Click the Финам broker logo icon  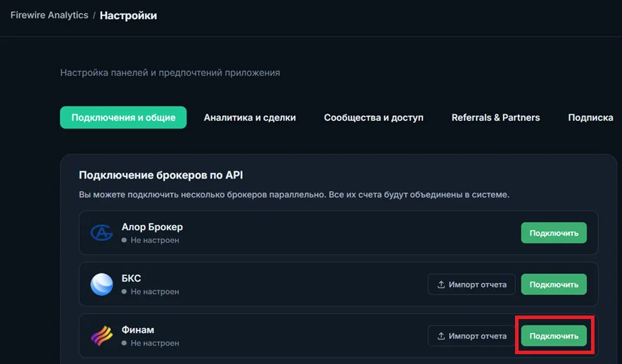point(101,336)
